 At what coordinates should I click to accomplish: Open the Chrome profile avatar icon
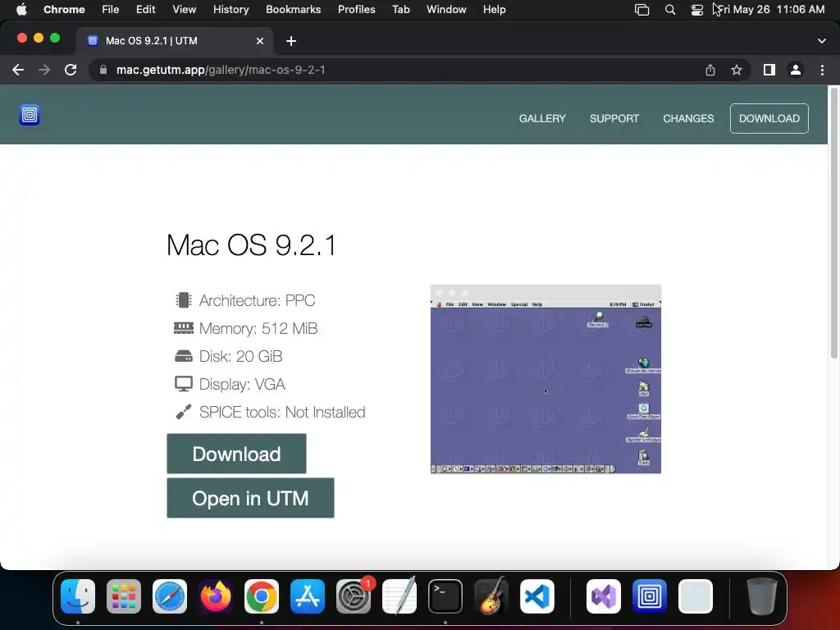coord(796,70)
